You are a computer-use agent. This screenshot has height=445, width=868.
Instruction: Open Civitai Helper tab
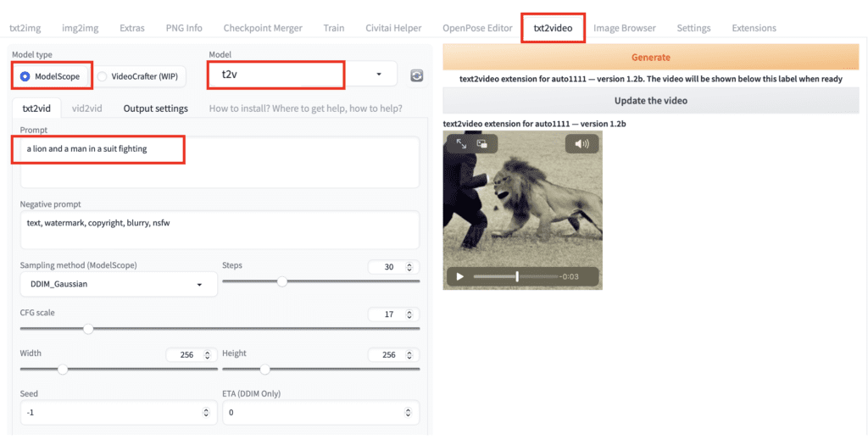[393, 28]
